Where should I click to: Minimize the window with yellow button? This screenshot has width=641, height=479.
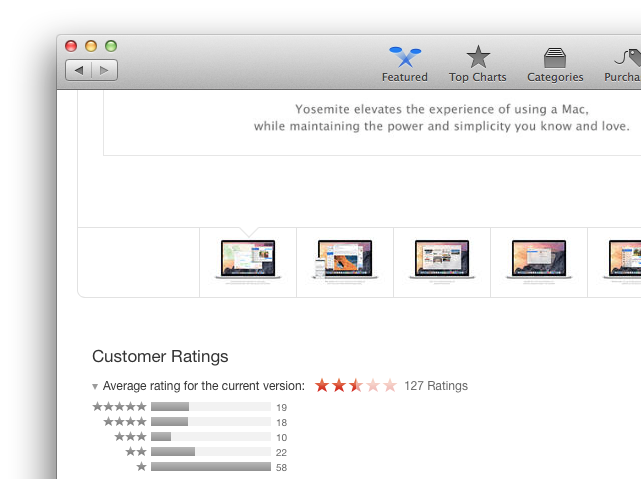coord(91,46)
